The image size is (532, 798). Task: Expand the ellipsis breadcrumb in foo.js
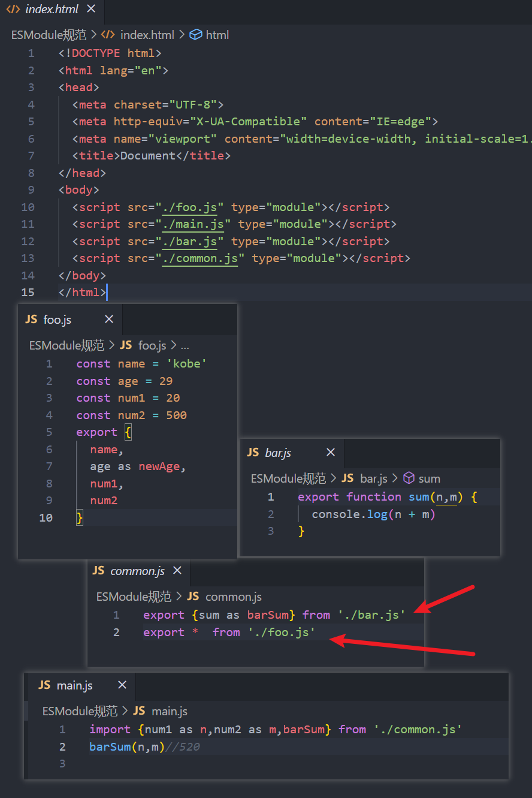185,347
